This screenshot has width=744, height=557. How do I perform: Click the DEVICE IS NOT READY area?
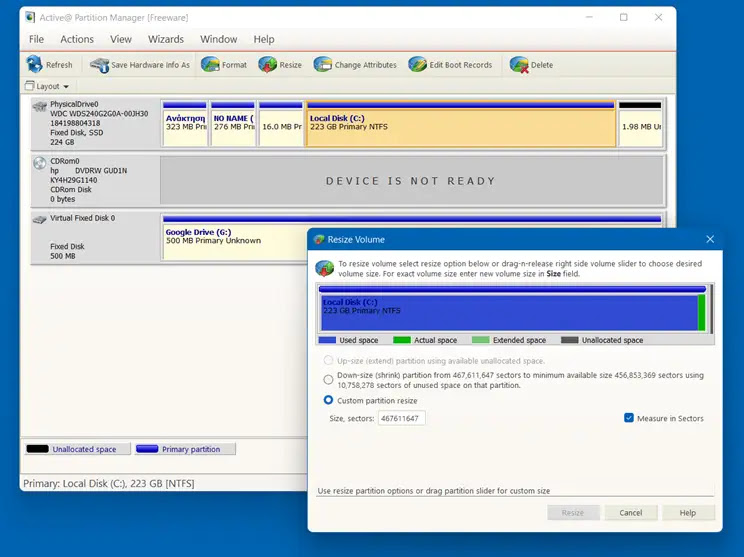tap(411, 181)
